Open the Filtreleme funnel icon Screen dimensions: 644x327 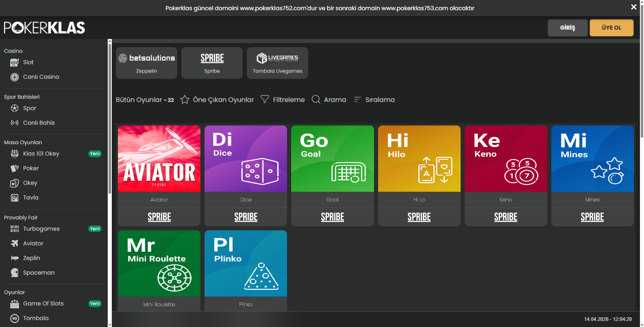[x=265, y=100]
